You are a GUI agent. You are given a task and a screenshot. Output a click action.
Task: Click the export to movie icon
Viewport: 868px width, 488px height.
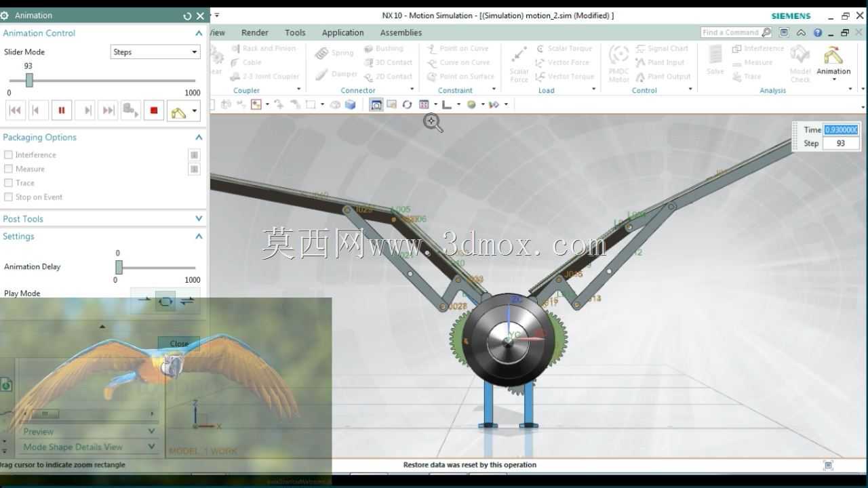click(x=131, y=110)
